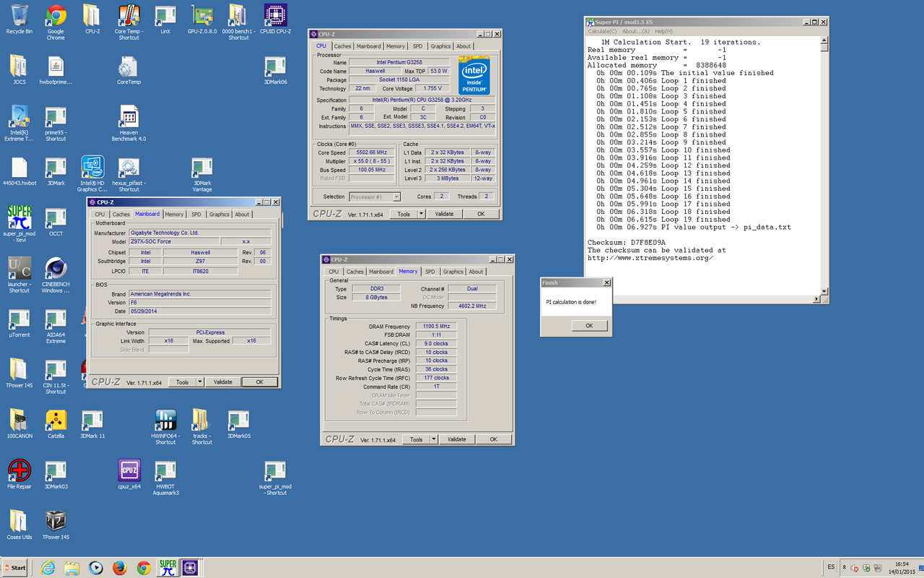Click the ES language indicator

click(x=832, y=568)
